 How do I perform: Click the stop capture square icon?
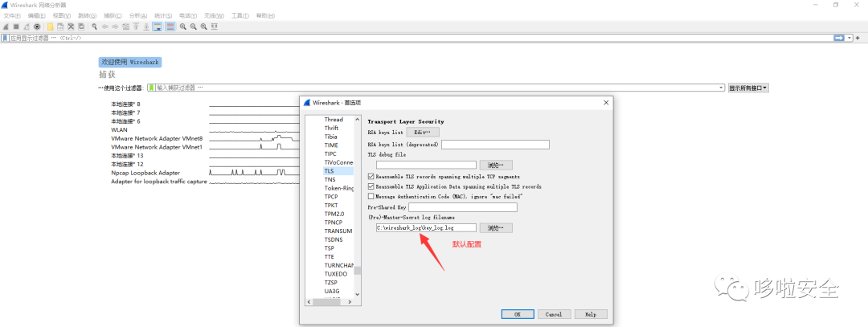[x=16, y=27]
